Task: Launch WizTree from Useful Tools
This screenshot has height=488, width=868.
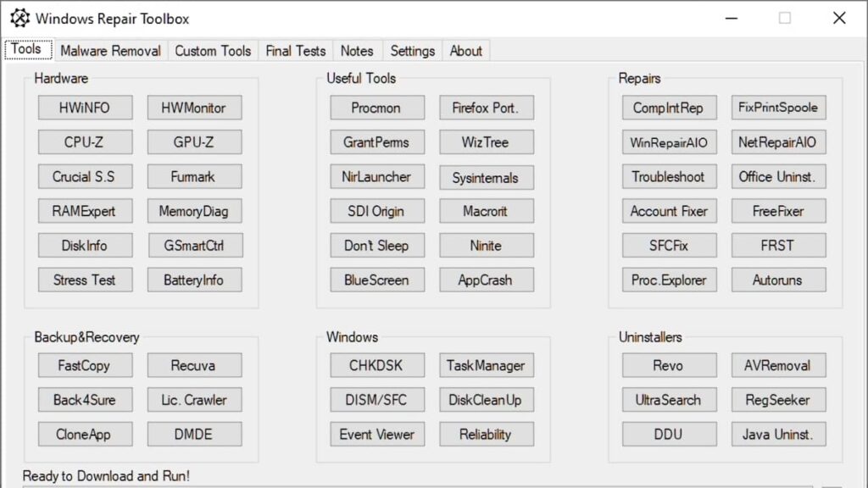Action: (x=486, y=142)
